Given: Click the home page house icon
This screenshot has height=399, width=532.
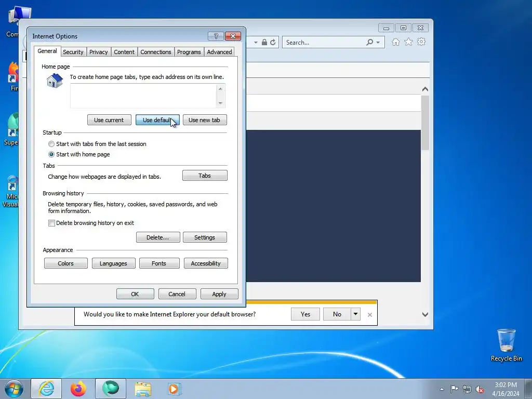Looking at the screenshot, I should tap(55, 81).
